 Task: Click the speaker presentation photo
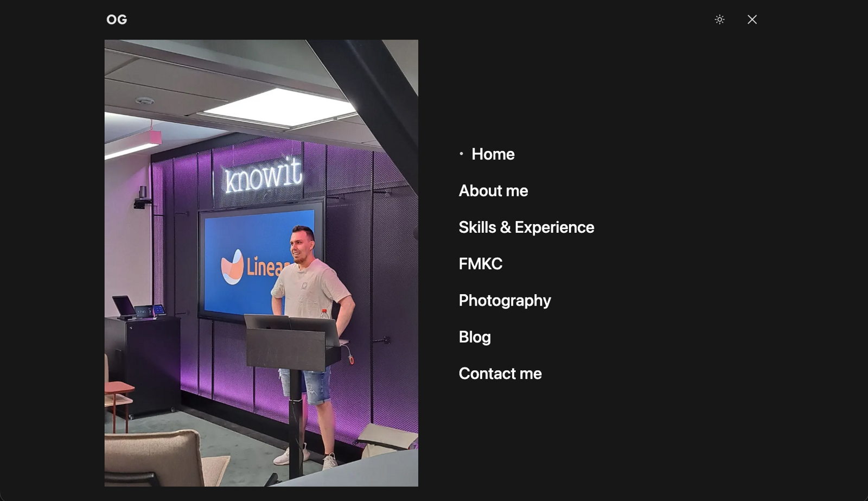(261, 263)
